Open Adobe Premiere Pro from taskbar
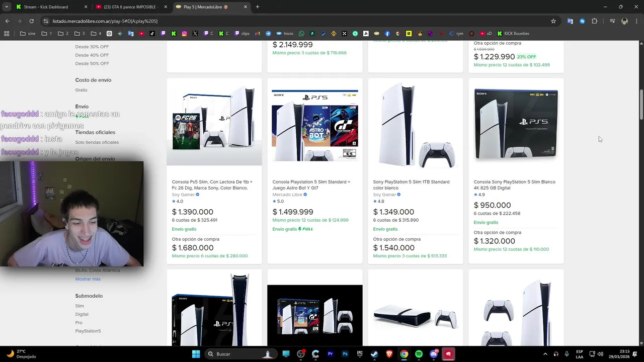 pos(331,354)
